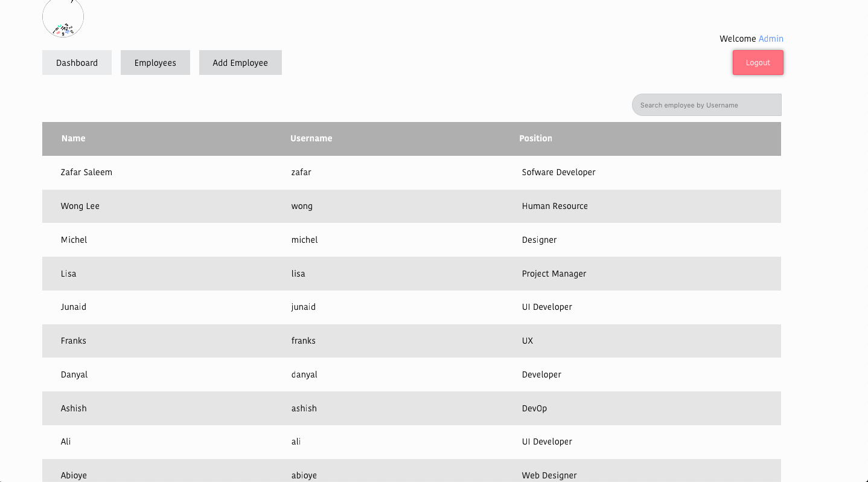Click the DevOp position cell
This screenshot has width=868, height=482.
534,408
